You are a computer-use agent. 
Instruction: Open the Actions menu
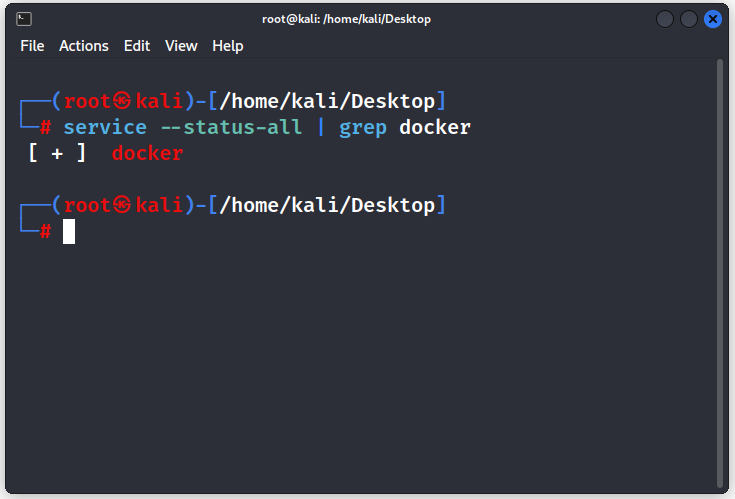pyautogui.click(x=84, y=46)
